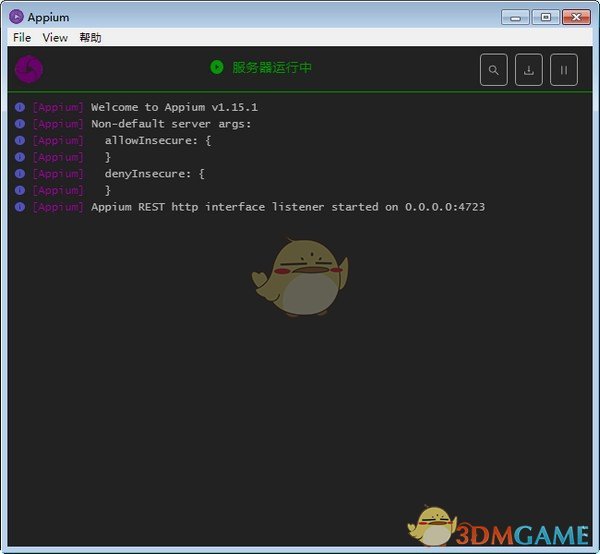Screen dimensions: 600x554
Task: Open the 帮助 help menu
Action: (90, 37)
